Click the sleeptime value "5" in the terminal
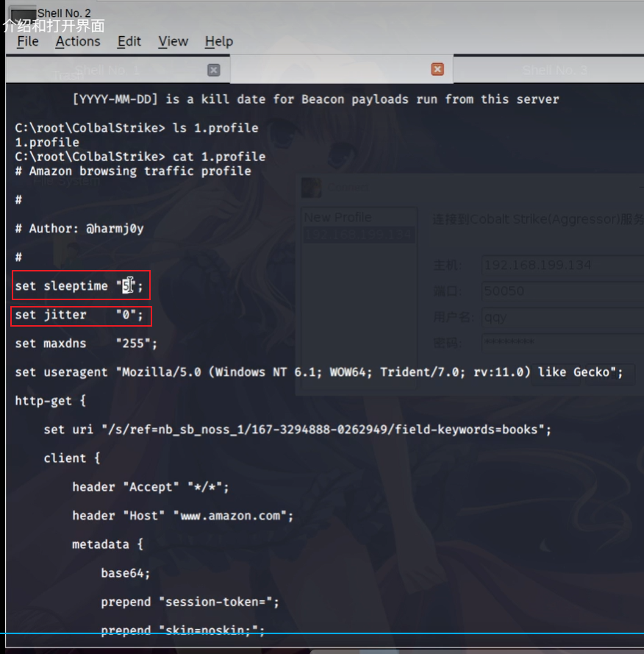 tap(127, 285)
